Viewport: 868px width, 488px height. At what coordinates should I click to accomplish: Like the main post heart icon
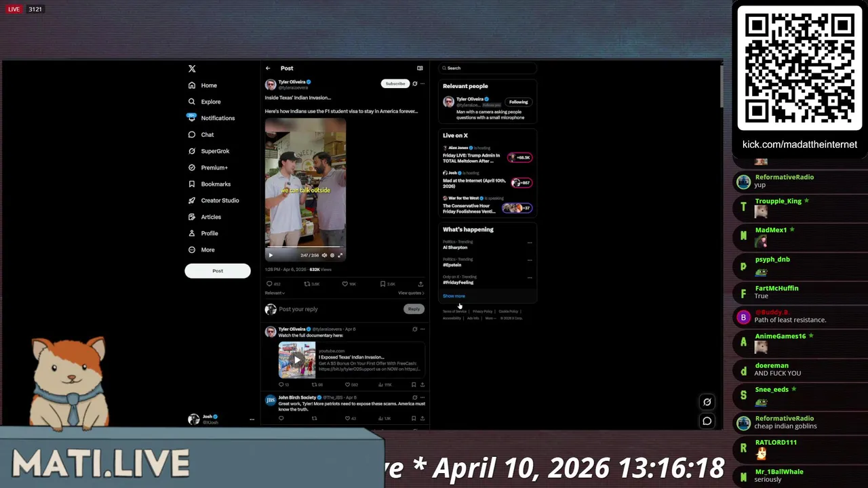pos(344,284)
